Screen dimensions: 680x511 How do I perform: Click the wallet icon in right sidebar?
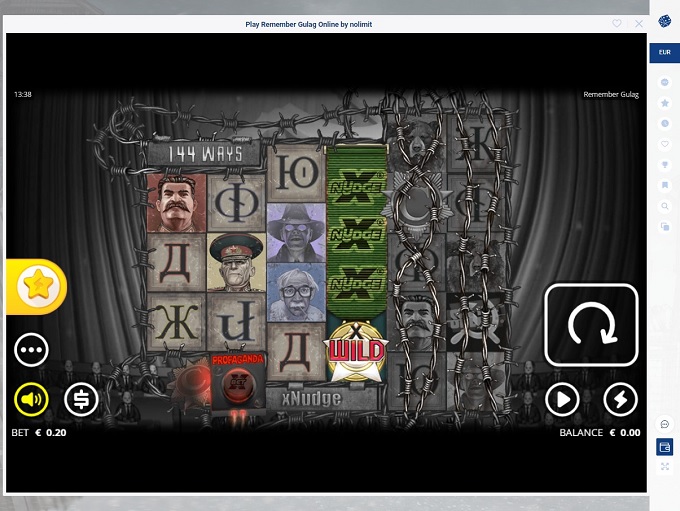coord(665,446)
